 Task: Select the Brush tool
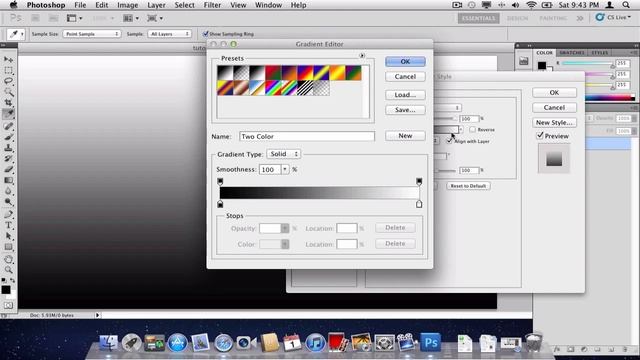click(8, 137)
